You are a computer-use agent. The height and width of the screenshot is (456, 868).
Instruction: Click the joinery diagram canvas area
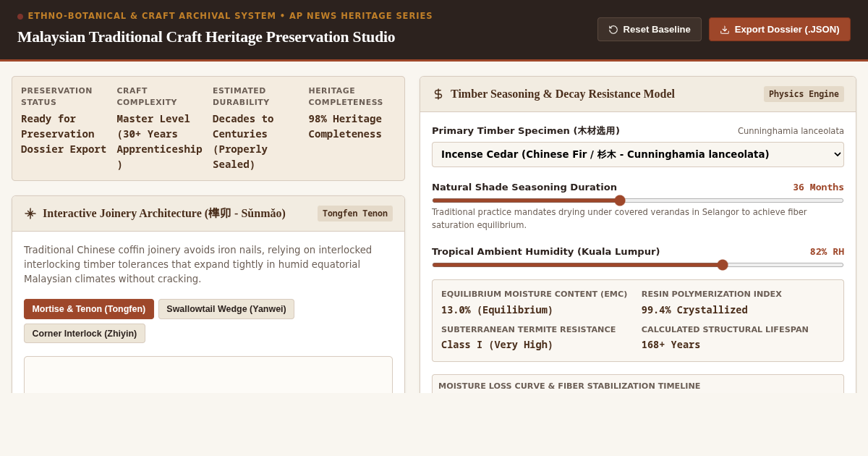208,375
